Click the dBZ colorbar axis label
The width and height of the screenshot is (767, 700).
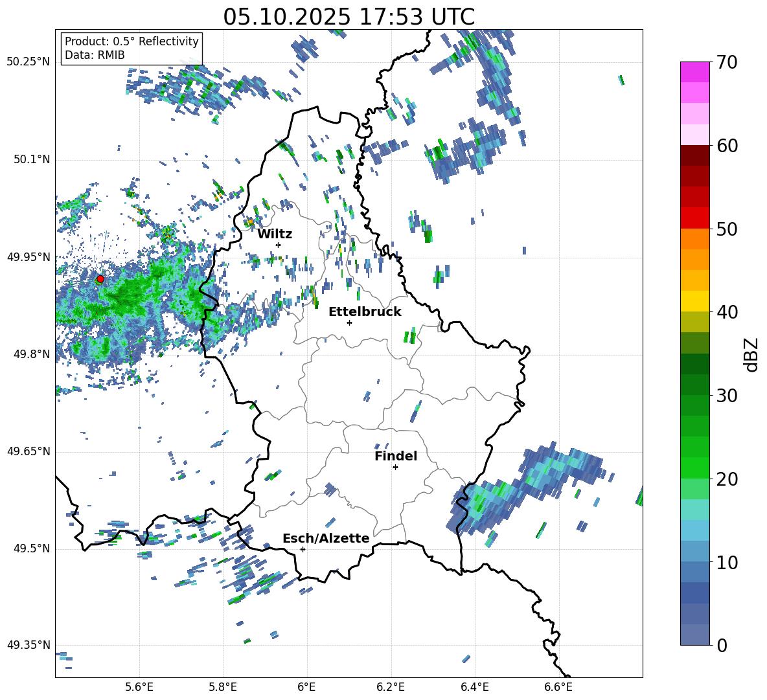point(751,354)
